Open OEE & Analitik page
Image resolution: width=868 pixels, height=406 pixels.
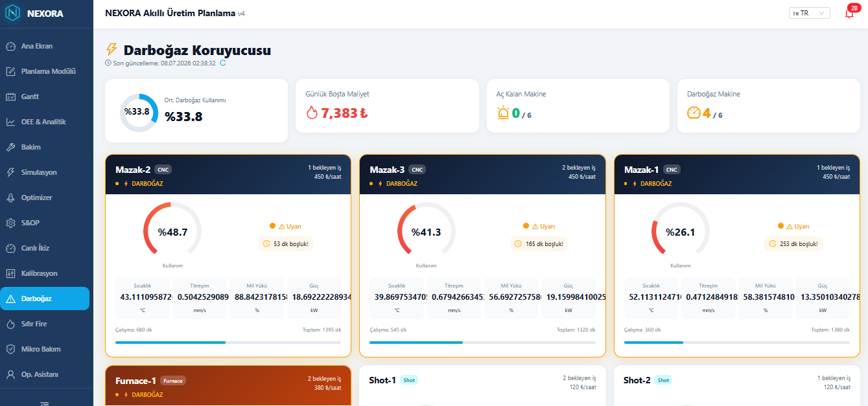(x=45, y=122)
